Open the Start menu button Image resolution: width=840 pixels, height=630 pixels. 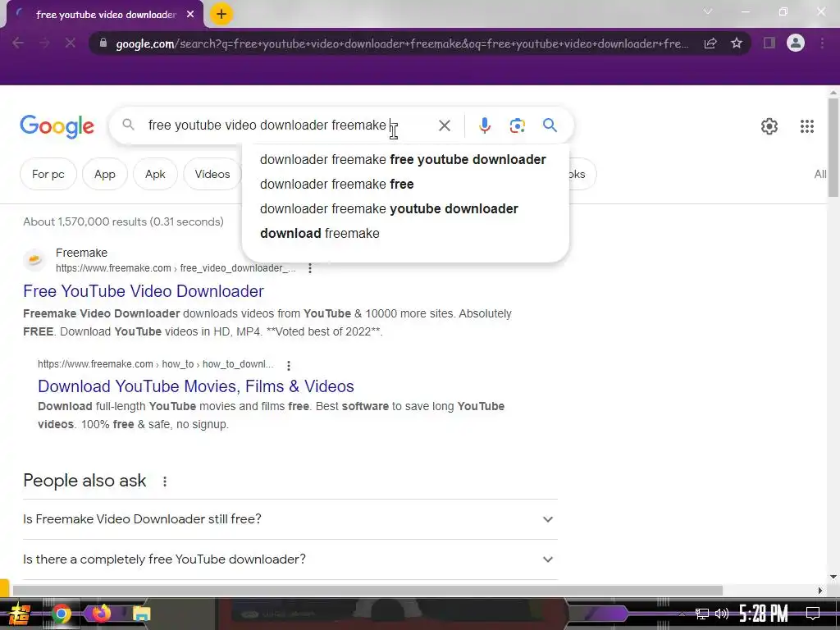(x=19, y=614)
